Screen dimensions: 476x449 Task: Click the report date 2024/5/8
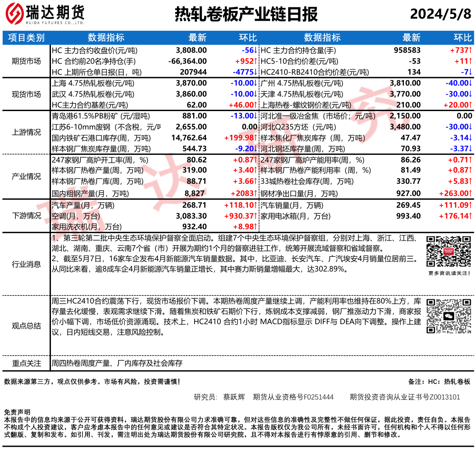pyautogui.click(x=440, y=14)
